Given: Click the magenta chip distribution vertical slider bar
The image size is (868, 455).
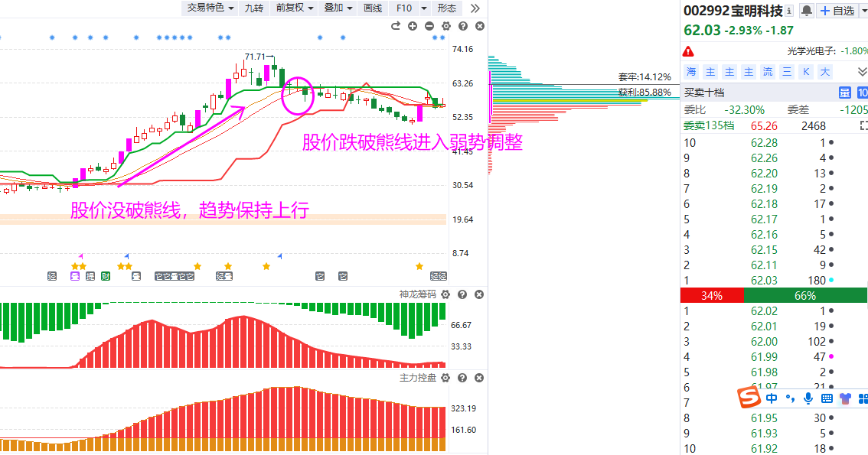Looking at the screenshot, I should (490, 97).
